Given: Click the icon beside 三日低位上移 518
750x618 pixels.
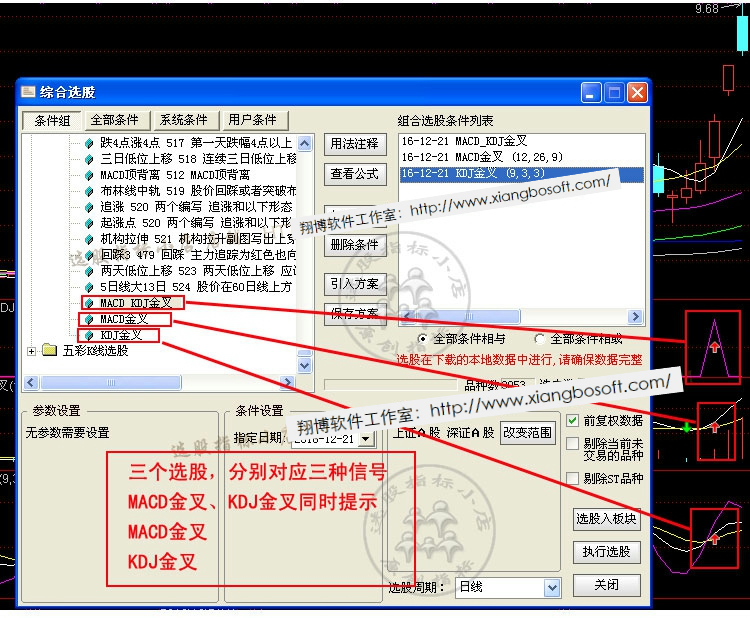Looking at the screenshot, I should tap(89, 159).
